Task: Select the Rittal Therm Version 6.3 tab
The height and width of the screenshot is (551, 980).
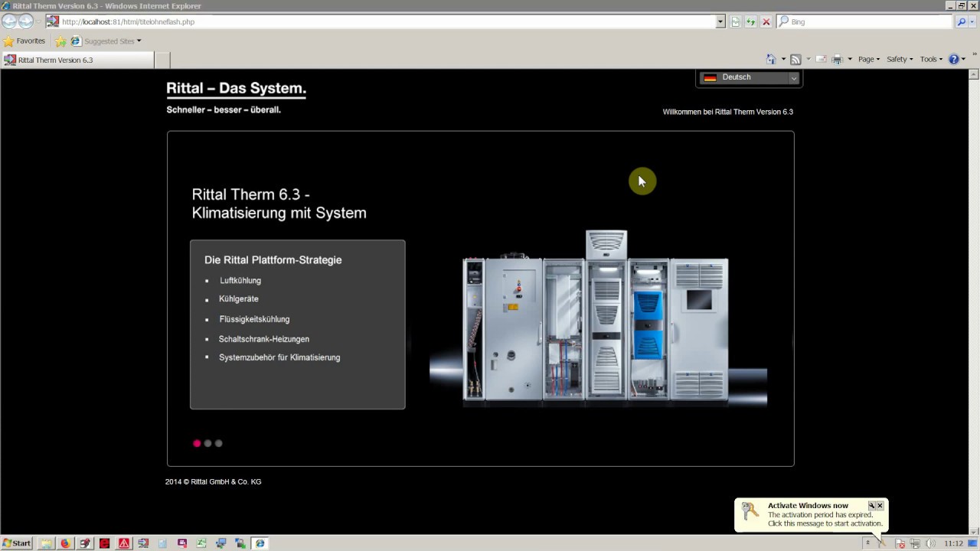Action: (x=78, y=60)
